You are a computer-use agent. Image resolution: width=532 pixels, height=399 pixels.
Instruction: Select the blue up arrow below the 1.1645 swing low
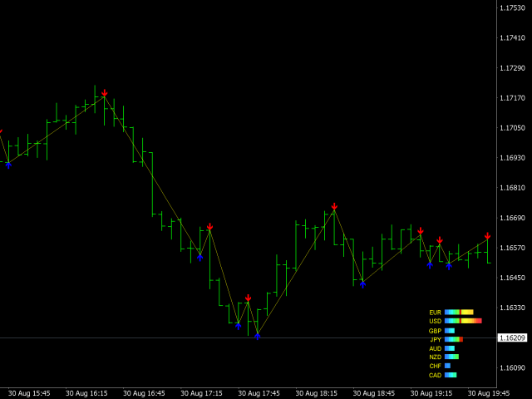362,284
